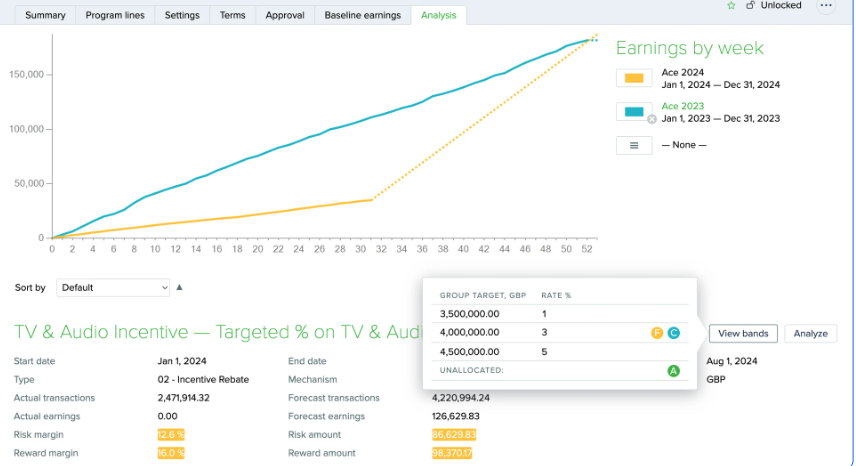Click the Risk margin 12.6 % value
Screen dimensions: 856x466
tap(171, 435)
